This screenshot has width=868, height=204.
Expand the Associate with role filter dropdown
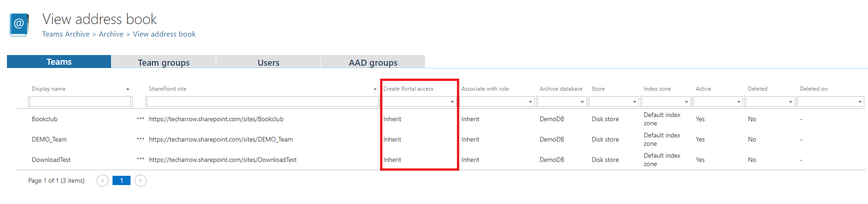[530, 102]
